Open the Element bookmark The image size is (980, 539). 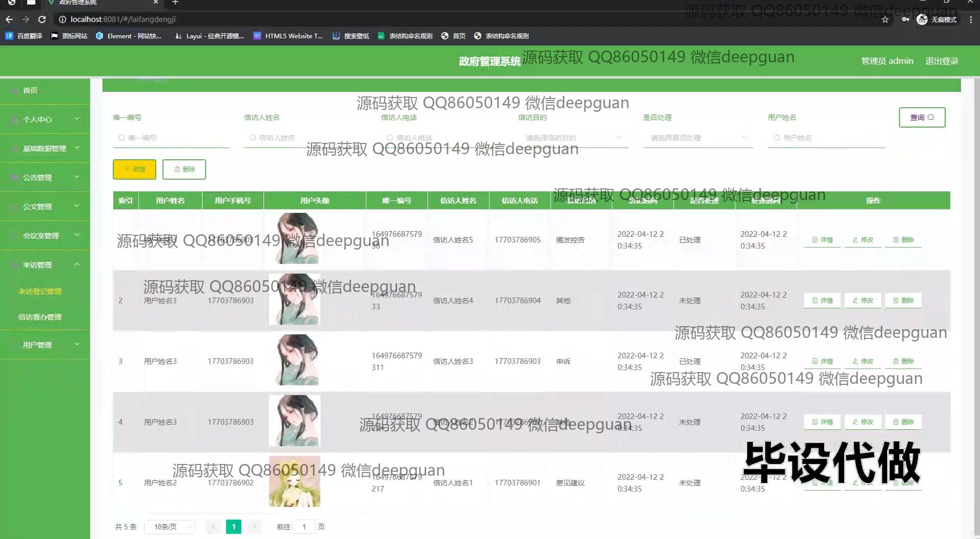click(129, 36)
